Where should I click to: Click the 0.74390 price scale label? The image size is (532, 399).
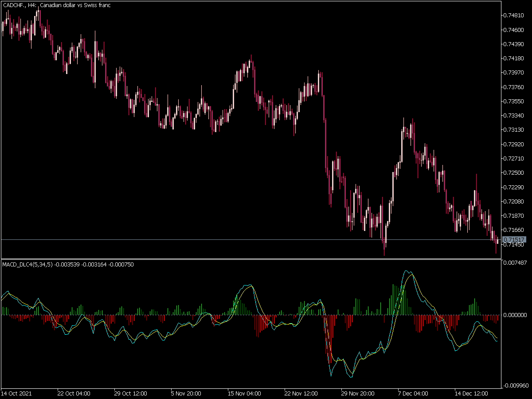(515, 44)
